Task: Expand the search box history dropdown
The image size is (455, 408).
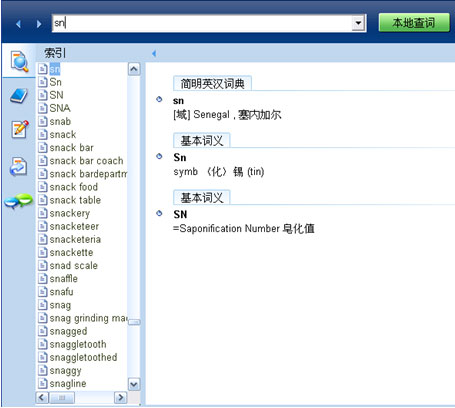Action: tap(358, 23)
